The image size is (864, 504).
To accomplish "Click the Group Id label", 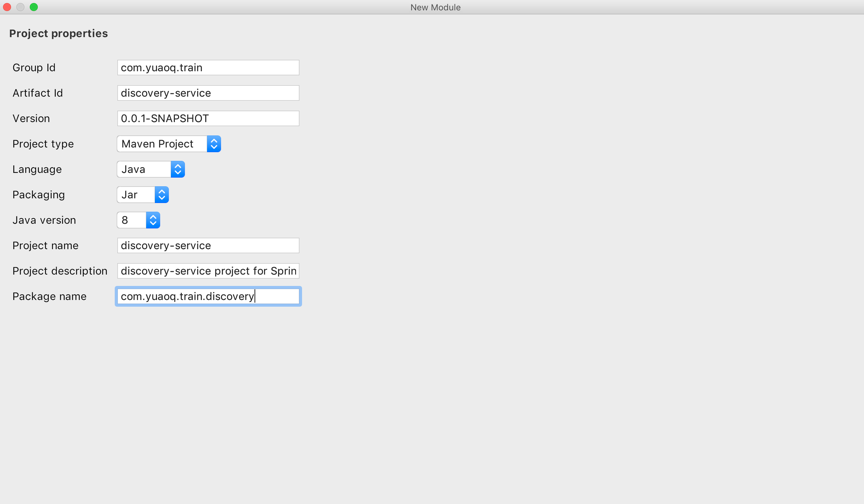I will tap(34, 67).
